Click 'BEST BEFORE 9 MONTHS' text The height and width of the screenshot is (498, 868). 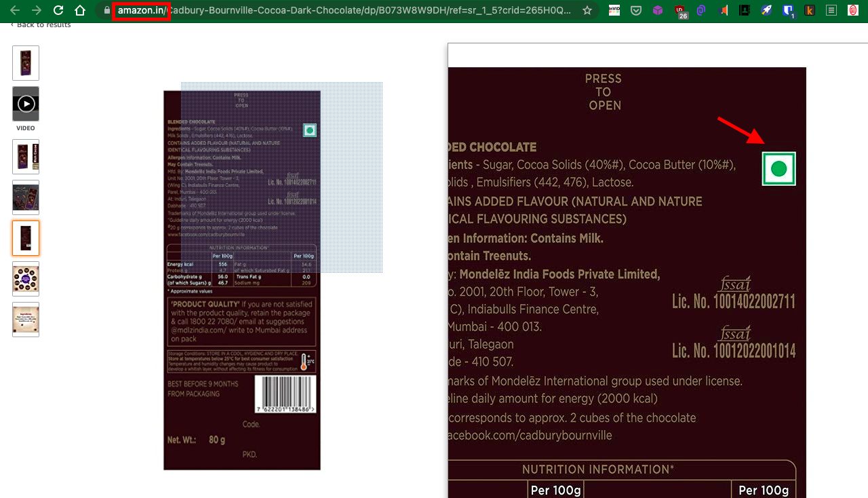[203, 384]
